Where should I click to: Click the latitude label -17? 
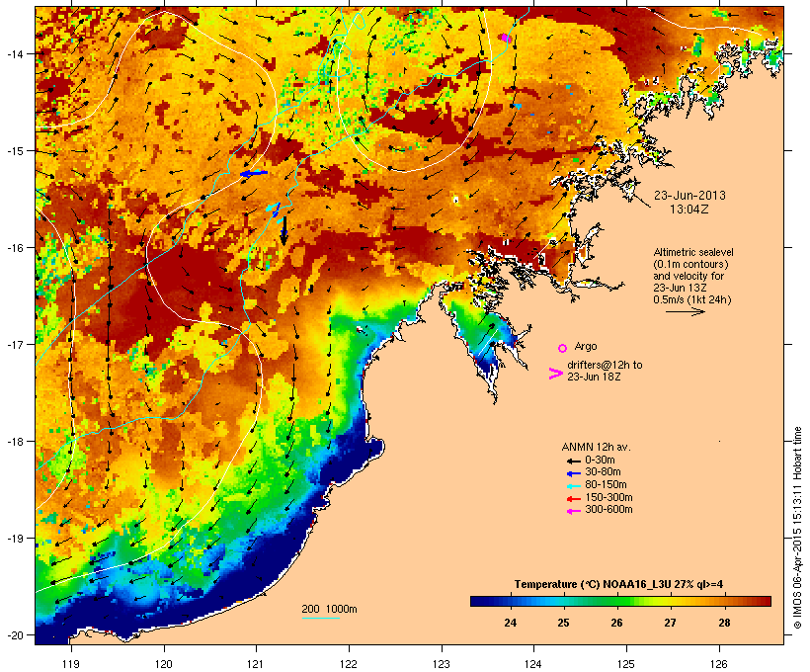pyautogui.click(x=15, y=344)
